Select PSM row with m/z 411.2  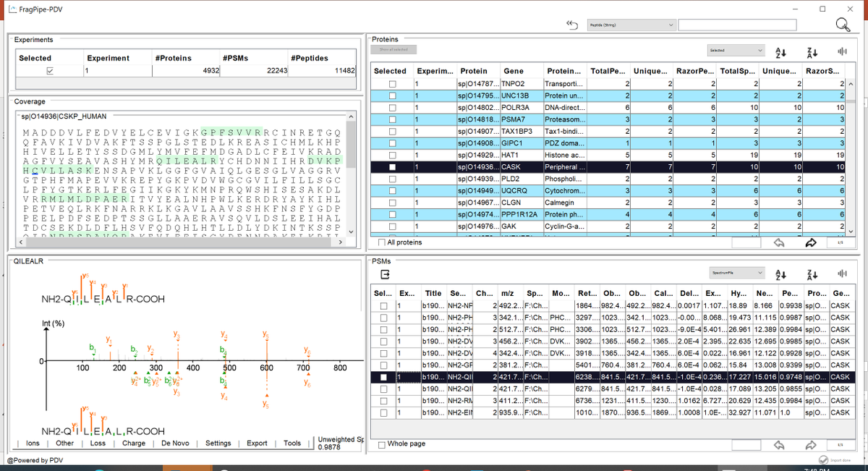[612, 401]
